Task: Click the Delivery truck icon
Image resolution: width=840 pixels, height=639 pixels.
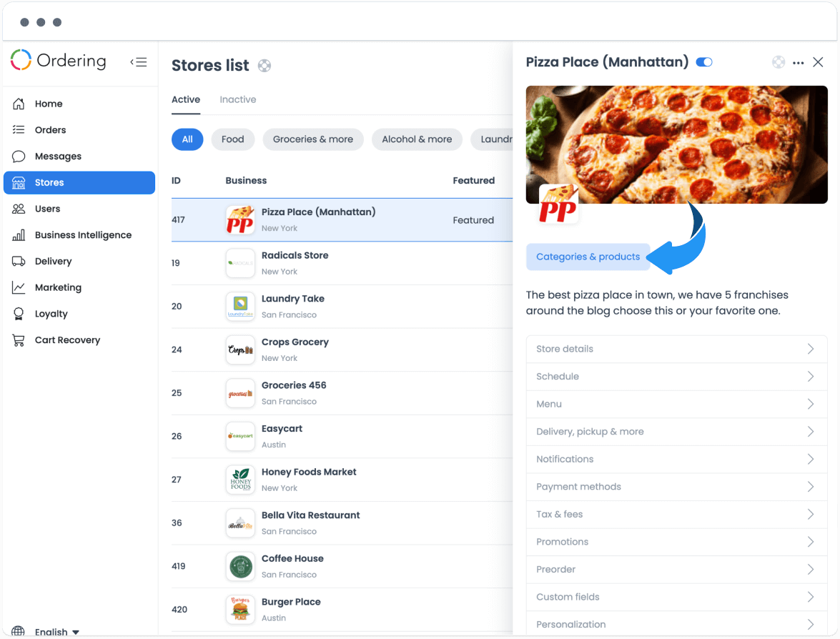Action: tap(19, 262)
